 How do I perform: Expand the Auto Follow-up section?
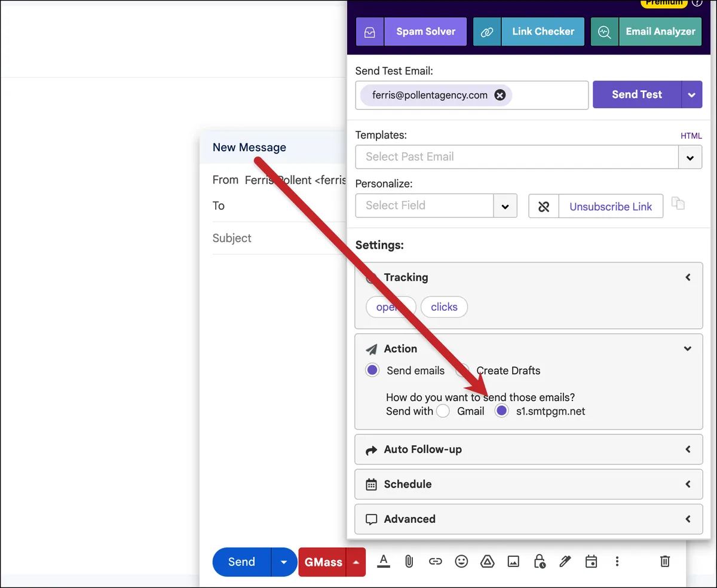point(529,449)
